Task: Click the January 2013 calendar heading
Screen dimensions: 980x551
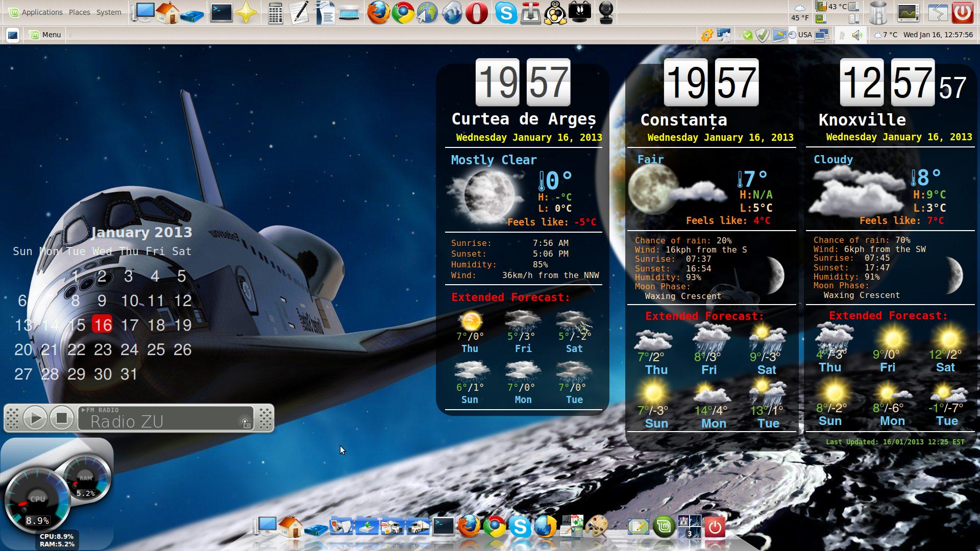Action: tap(142, 232)
